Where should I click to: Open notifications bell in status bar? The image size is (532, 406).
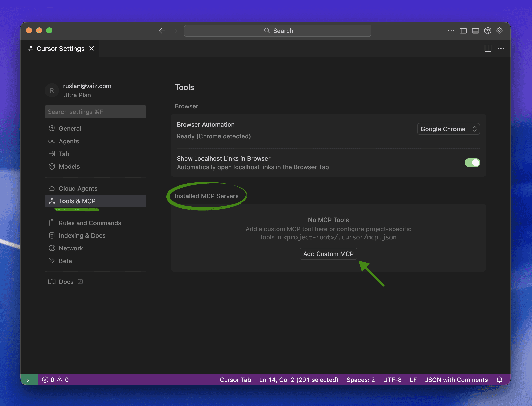pos(499,380)
